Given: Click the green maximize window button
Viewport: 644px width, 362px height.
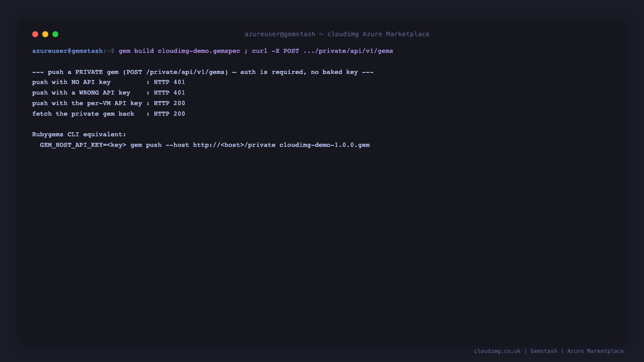Looking at the screenshot, I should click(x=55, y=34).
